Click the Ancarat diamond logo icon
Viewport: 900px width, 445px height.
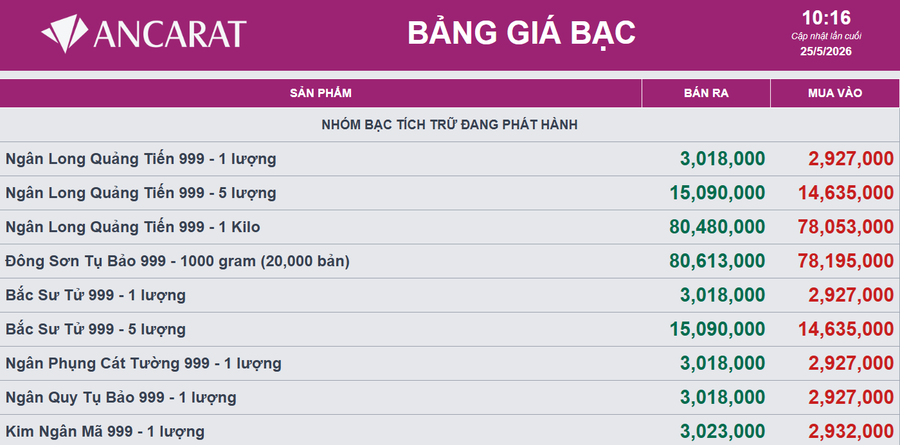point(65,33)
